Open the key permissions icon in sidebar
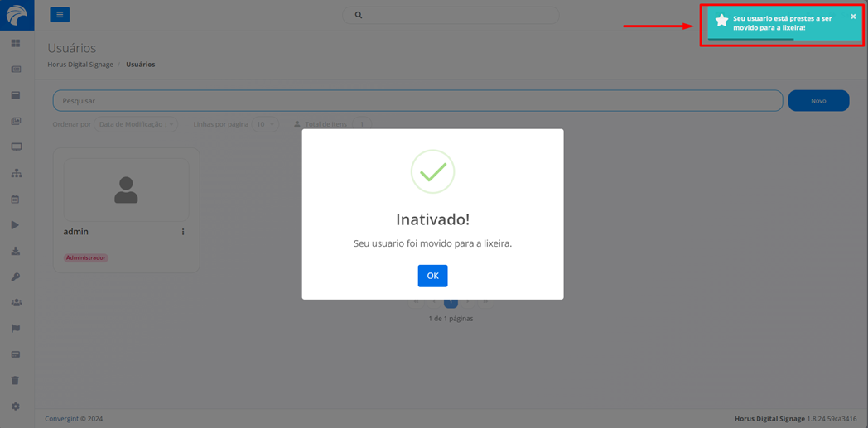The image size is (868, 428). pyautogui.click(x=16, y=277)
